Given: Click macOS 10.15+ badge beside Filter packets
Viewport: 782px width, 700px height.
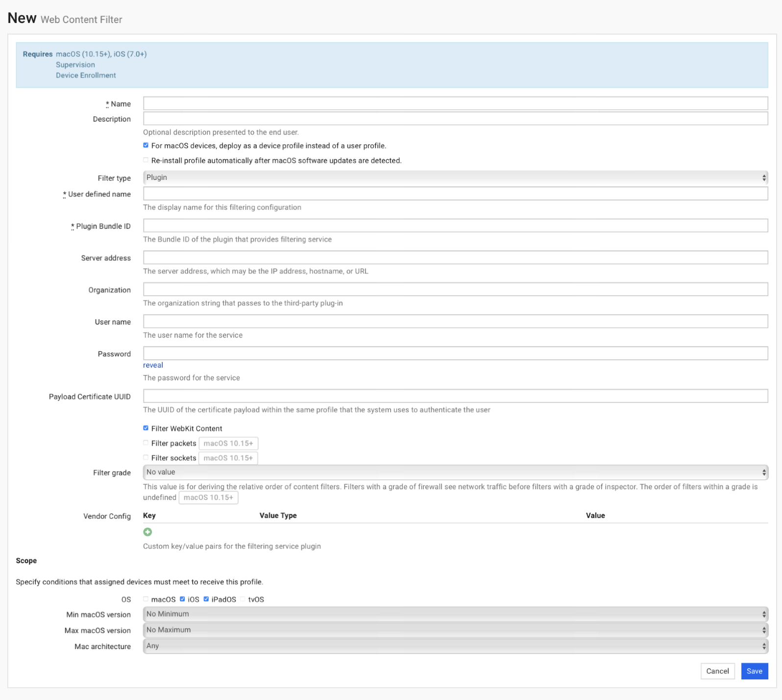Looking at the screenshot, I should pyautogui.click(x=228, y=443).
